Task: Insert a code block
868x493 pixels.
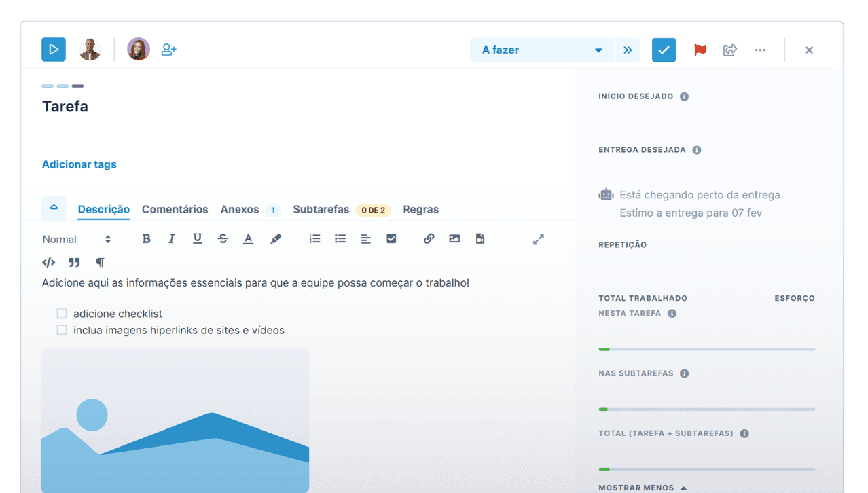Action: [x=49, y=263]
